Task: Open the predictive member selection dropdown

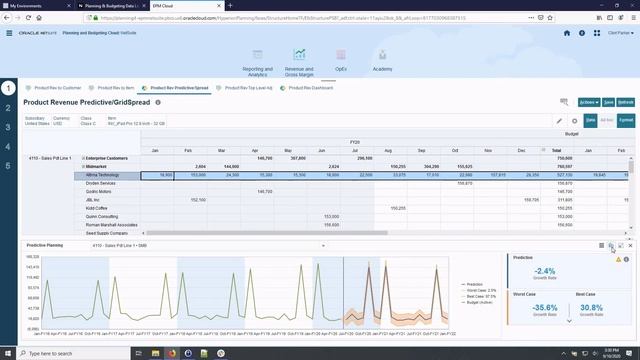Action: [x=323, y=246]
